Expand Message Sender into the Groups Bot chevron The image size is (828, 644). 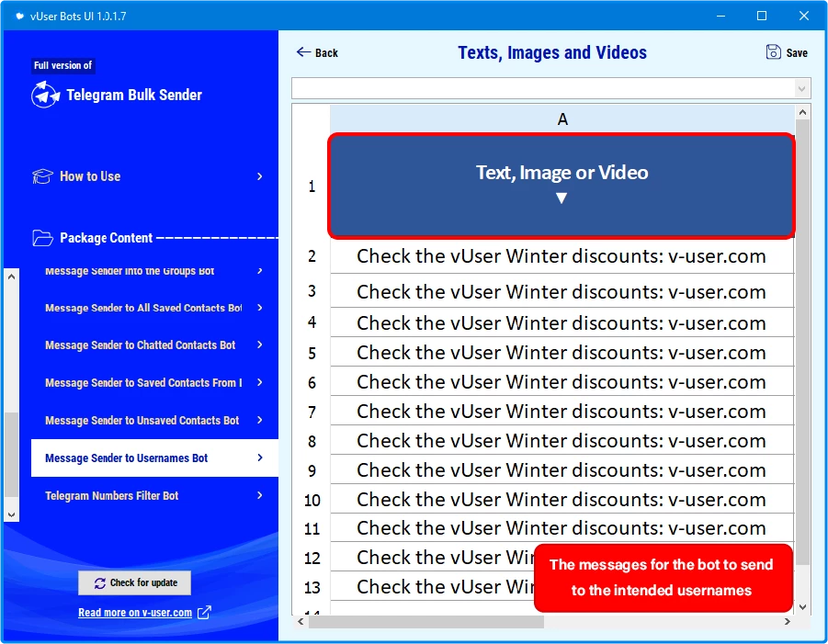260,271
